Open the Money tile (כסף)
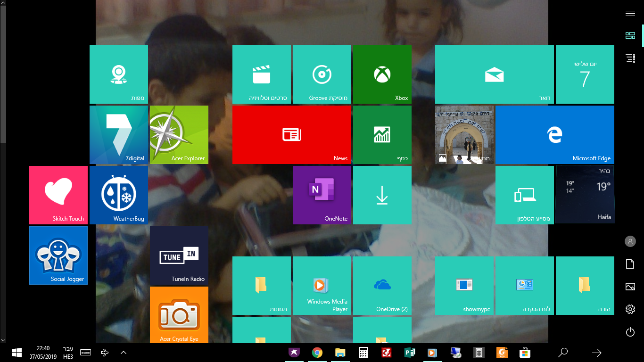 click(x=382, y=135)
